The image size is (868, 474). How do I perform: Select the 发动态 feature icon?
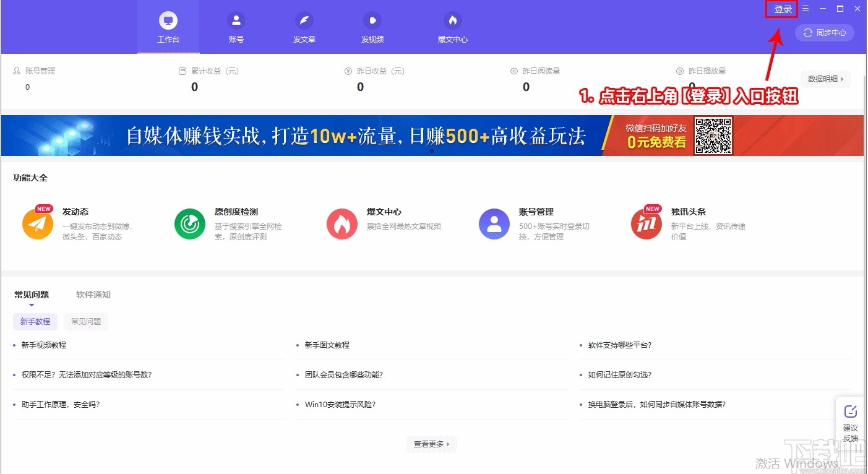coord(37,223)
